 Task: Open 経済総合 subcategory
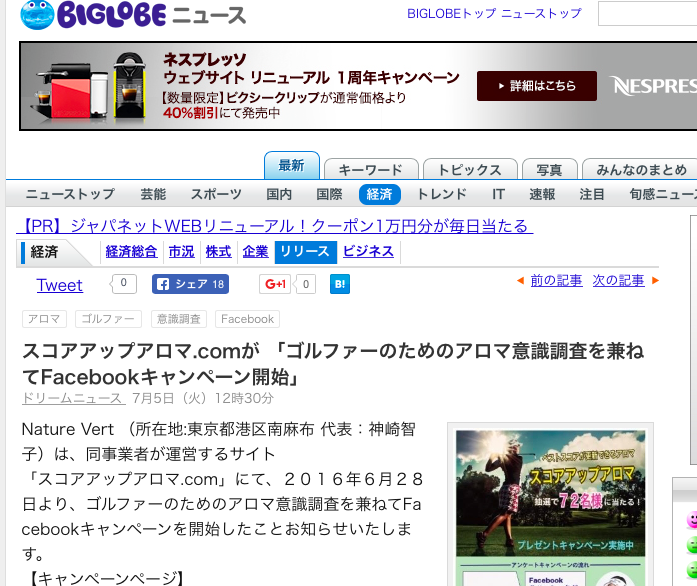(x=131, y=252)
